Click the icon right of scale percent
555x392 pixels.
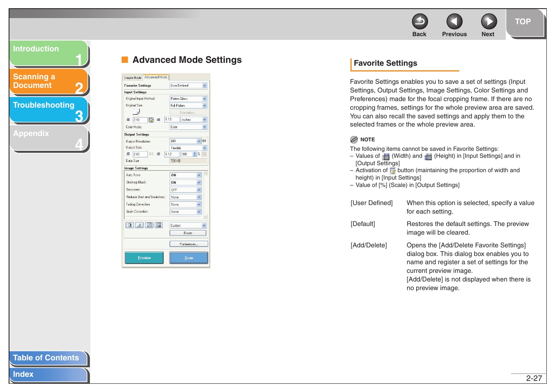click(204, 154)
